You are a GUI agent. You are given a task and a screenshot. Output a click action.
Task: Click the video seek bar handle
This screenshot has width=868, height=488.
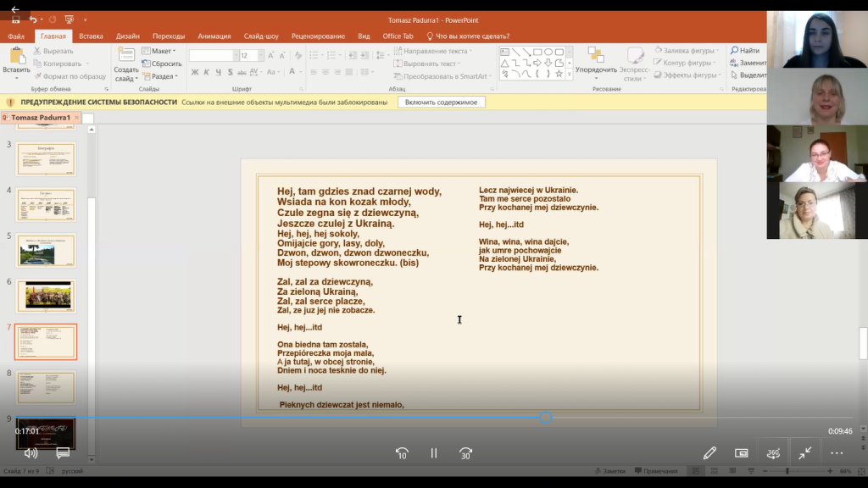[546, 418]
